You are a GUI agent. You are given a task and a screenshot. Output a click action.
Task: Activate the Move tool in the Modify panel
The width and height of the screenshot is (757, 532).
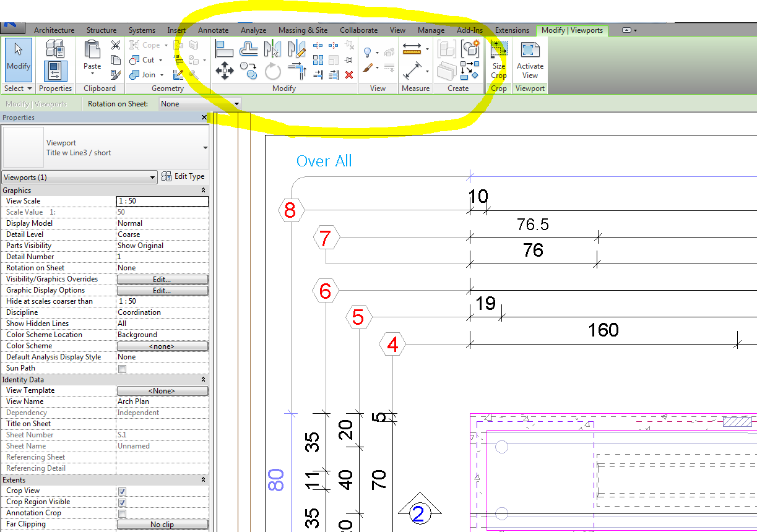tap(225, 69)
